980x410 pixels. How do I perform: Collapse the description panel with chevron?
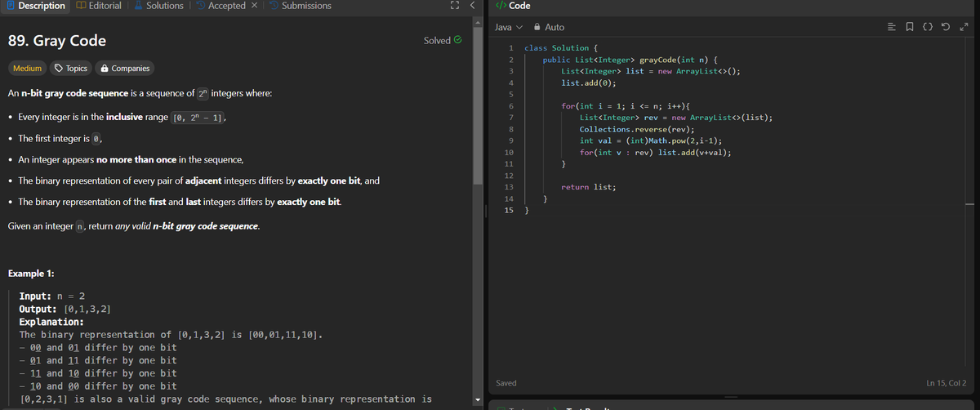tap(472, 6)
